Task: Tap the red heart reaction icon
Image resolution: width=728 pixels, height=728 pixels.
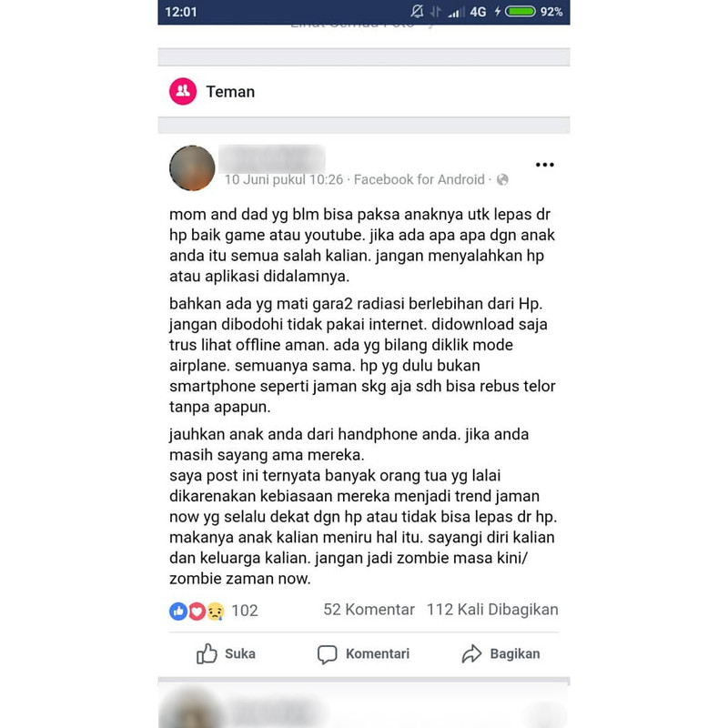Action: click(197, 611)
